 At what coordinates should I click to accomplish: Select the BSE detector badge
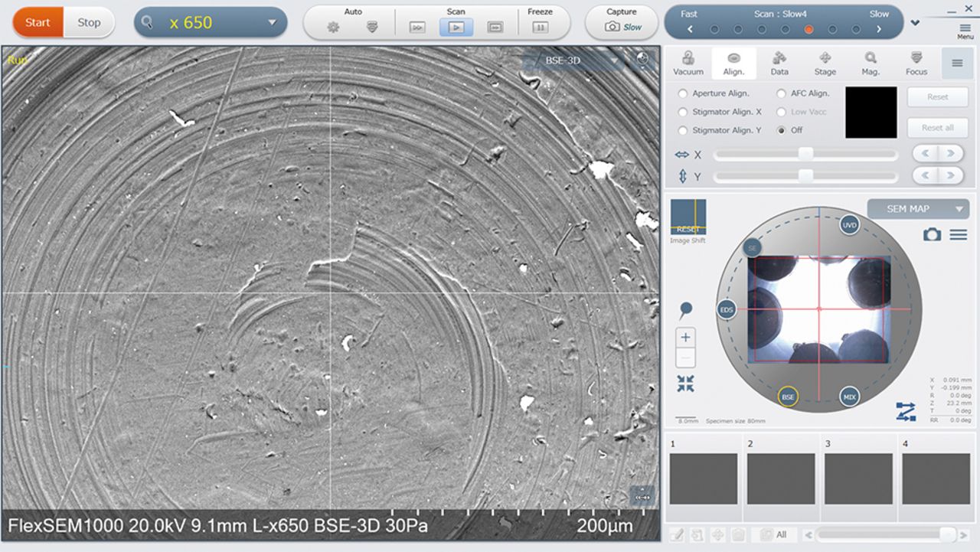point(787,397)
